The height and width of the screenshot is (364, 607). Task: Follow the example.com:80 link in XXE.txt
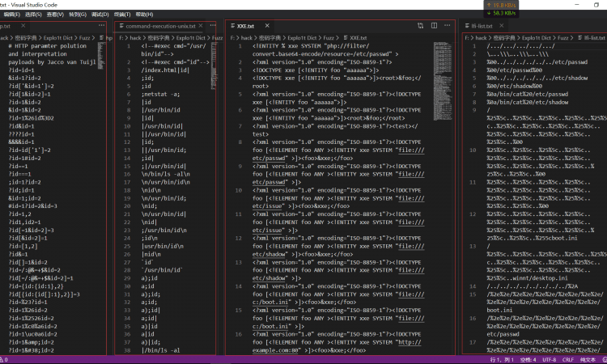click(275, 350)
